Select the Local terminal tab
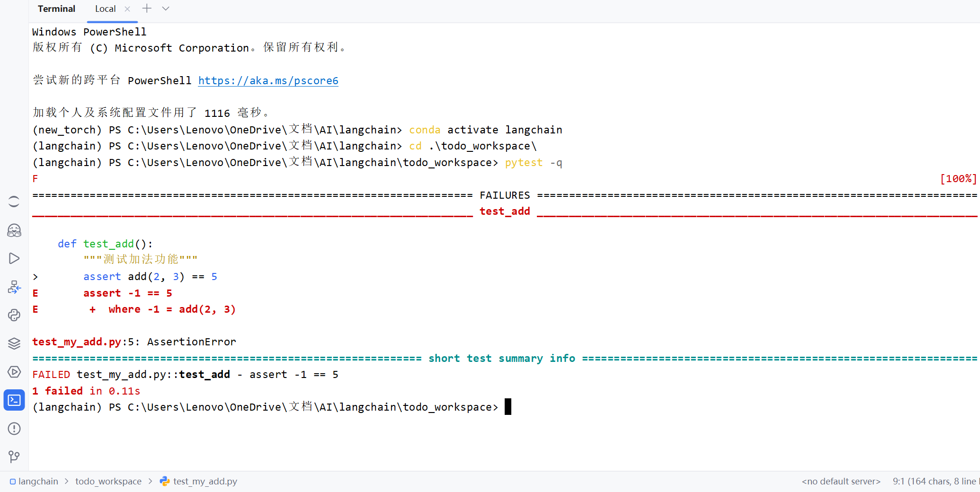 (105, 9)
